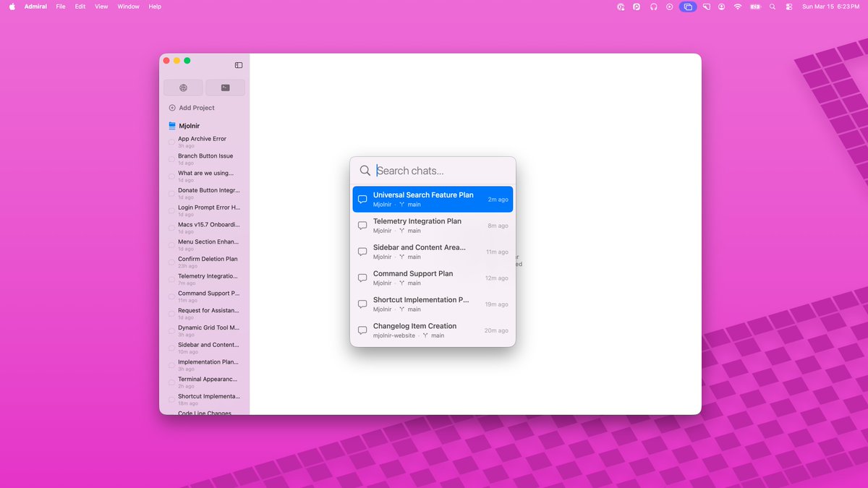868x488 pixels.
Task: Open Implementation Plan... chat
Action: 205,365
